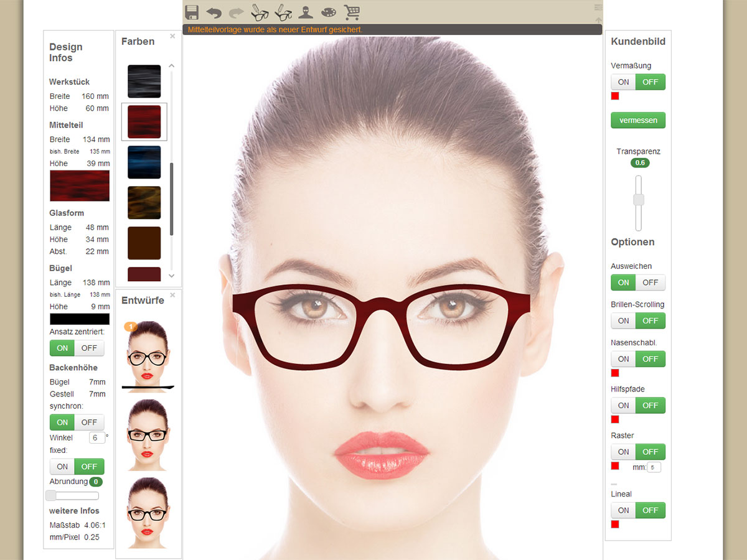Turn Vermaßung ON
The image size is (747, 560).
click(623, 82)
